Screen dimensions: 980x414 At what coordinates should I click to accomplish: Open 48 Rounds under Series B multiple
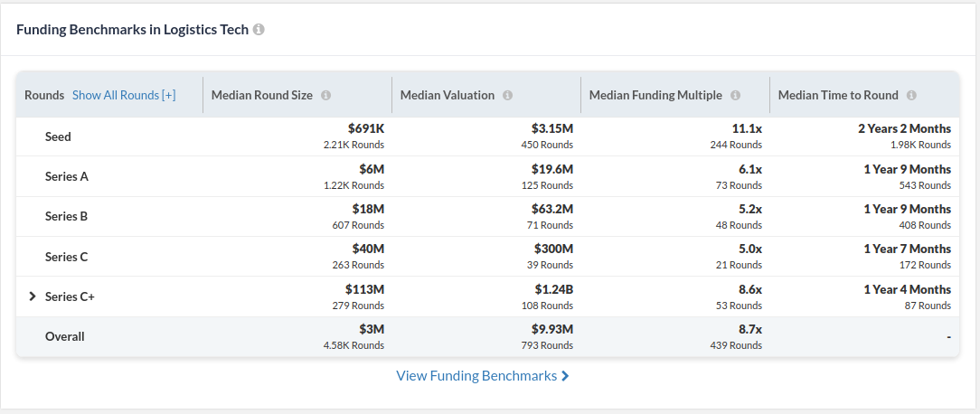(739, 225)
